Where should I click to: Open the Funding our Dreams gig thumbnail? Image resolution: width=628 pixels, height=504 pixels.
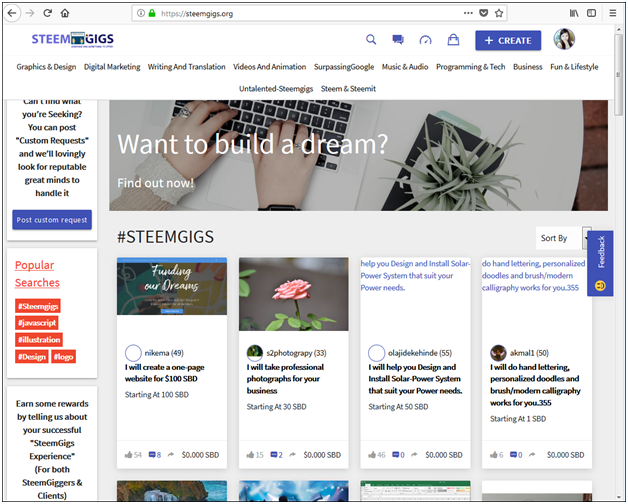(x=172, y=286)
